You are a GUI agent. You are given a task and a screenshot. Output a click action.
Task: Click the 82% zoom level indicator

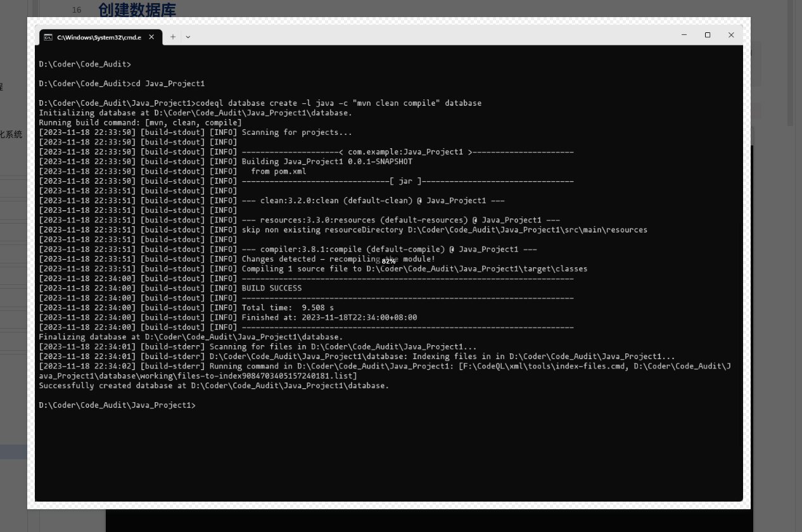388,262
